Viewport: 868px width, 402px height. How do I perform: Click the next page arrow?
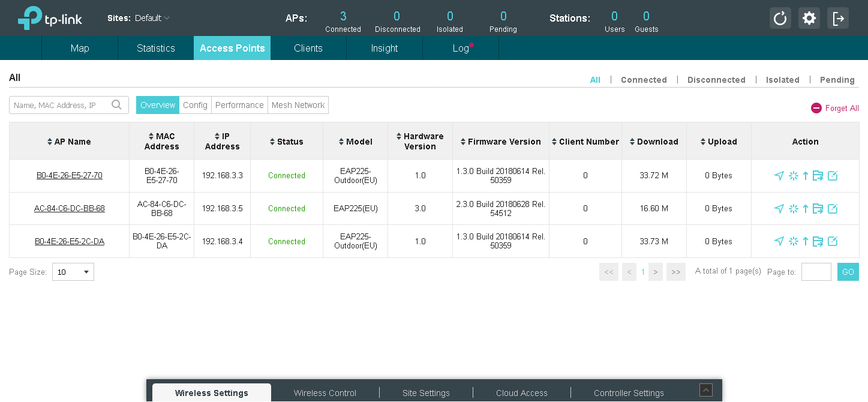[656, 272]
